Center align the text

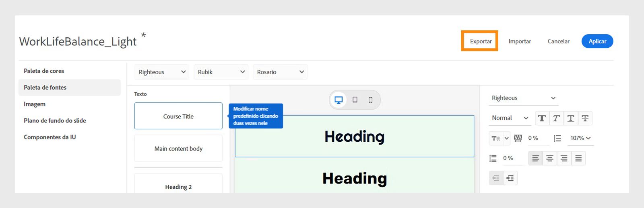pos(550,158)
